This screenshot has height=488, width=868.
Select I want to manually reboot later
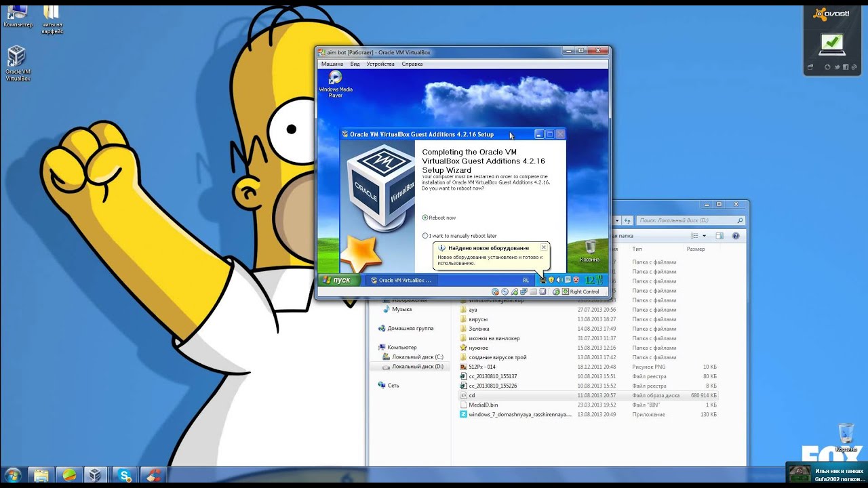pyautogui.click(x=459, y=236)
